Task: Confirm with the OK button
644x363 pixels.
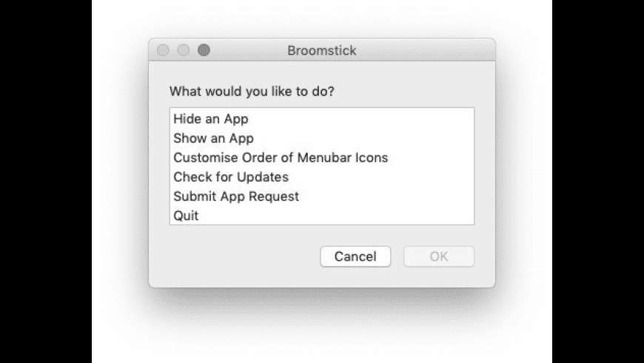Action: [x=439, y=256]
